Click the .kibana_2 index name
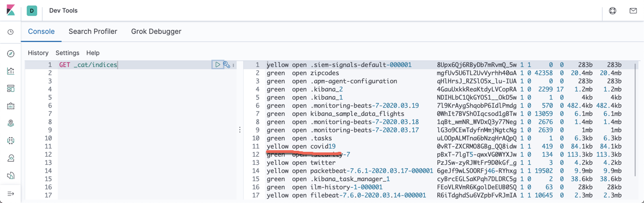 [x=326, y=89]
